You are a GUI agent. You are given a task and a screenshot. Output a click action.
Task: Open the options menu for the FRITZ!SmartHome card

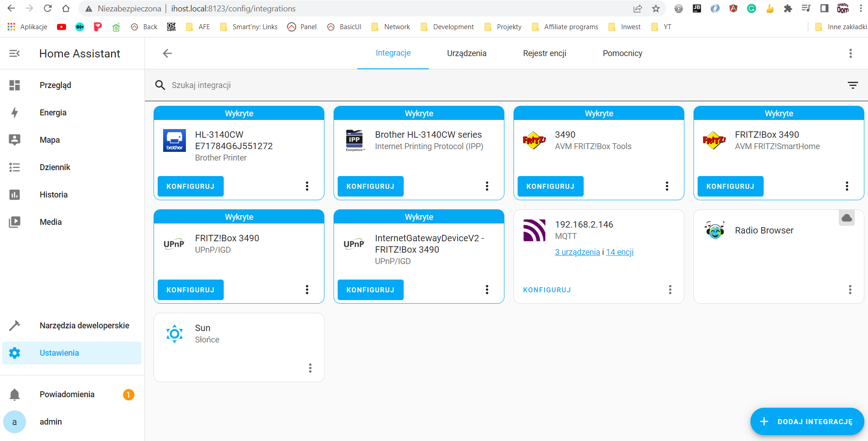click(x=847, y=186)
